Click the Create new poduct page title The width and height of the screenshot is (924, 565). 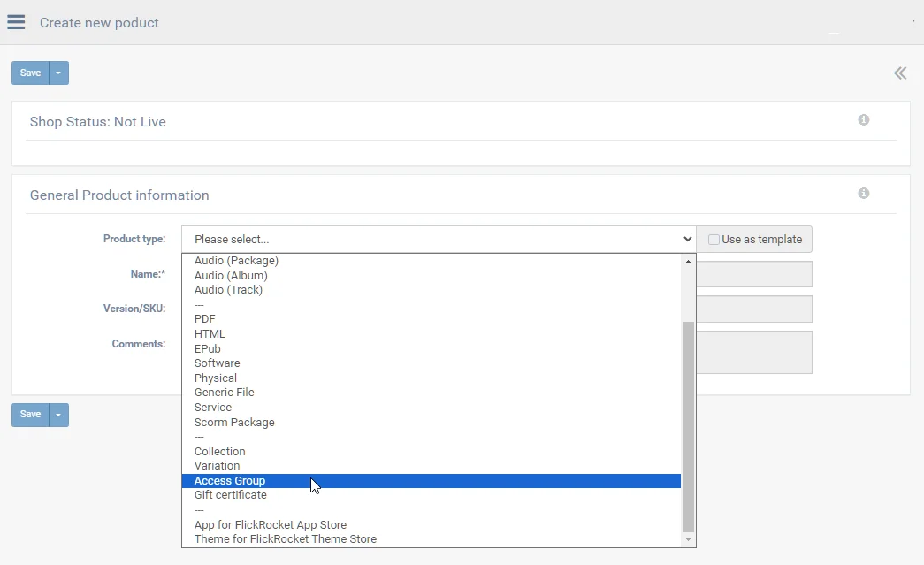[x=99, y=22]
